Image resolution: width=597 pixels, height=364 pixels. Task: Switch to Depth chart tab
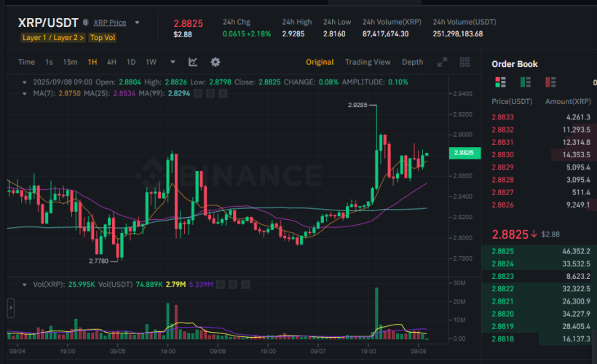click(412, 62)
